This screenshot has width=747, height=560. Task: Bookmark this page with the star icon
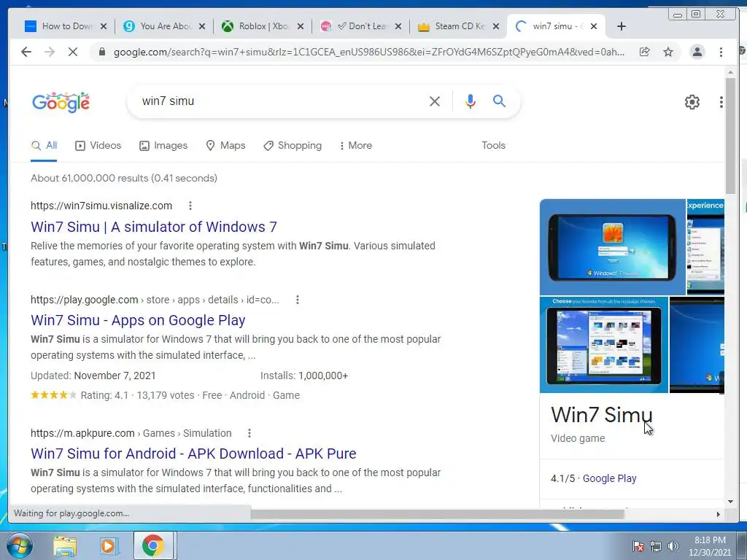click(668, 52)
